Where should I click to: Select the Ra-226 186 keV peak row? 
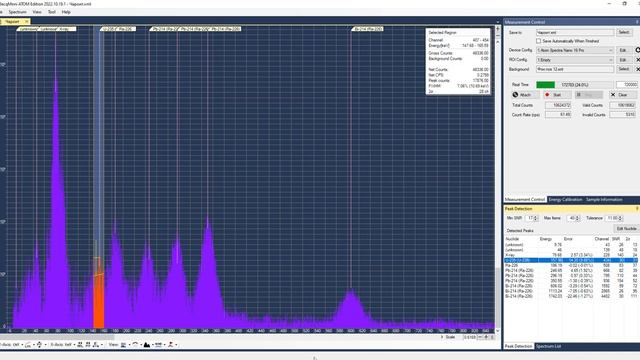571,266
